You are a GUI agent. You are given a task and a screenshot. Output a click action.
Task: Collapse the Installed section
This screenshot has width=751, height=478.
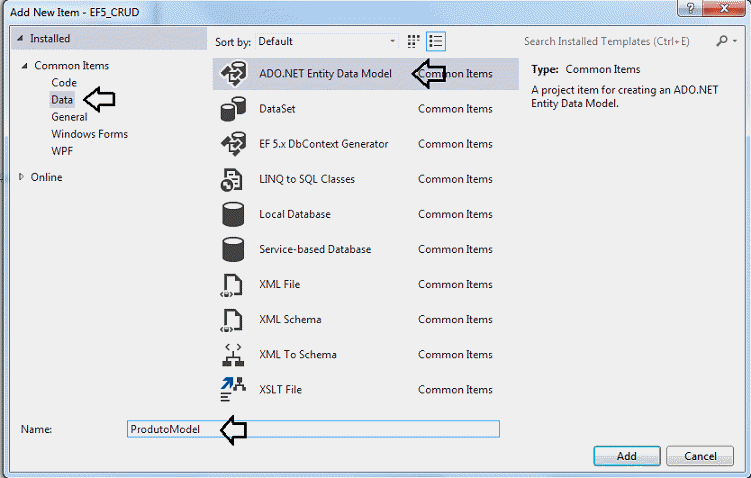[x=20, y=38]
